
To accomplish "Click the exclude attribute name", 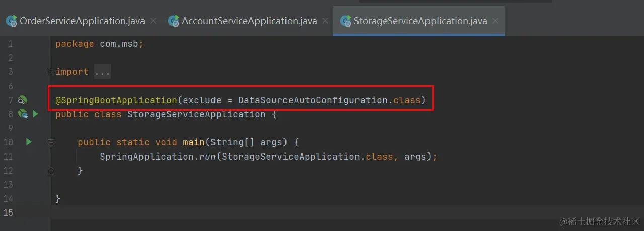I will 202,100.
